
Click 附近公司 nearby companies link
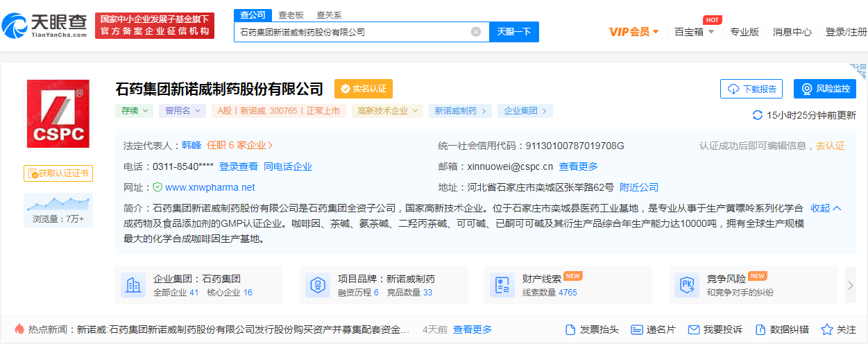639,187
